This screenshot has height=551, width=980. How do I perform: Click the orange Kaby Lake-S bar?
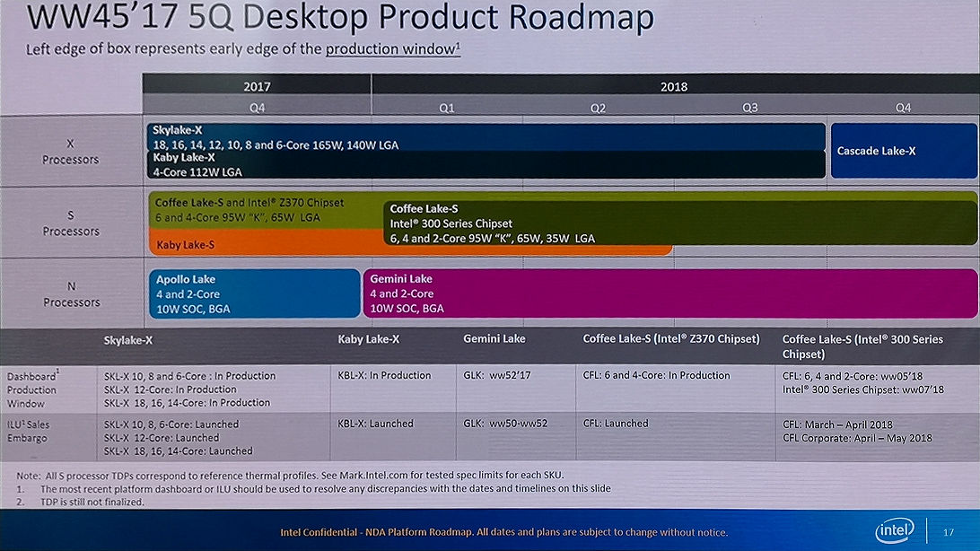pos(266,242)
